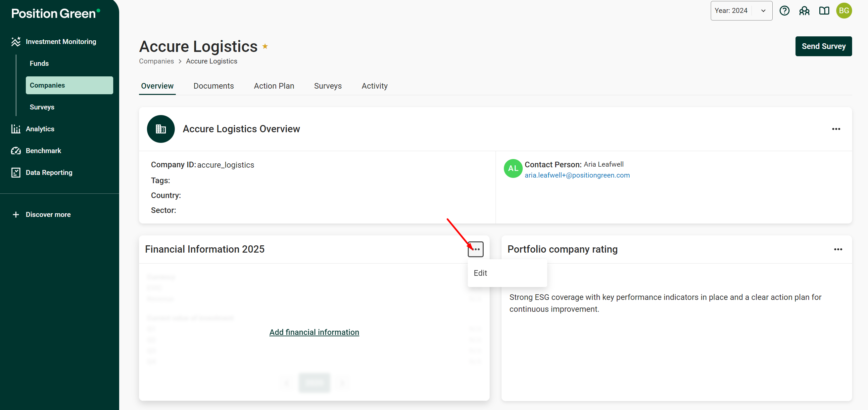Click the Data Reporting checklist icon
This screenshot has height=410, width=868.
16,172
